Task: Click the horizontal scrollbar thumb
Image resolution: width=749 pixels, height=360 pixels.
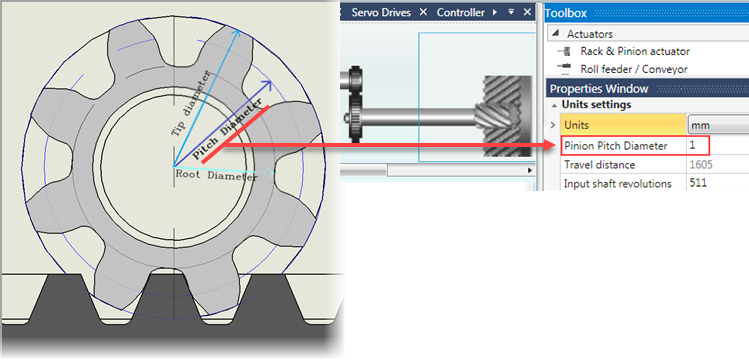Action: [363, 170]
